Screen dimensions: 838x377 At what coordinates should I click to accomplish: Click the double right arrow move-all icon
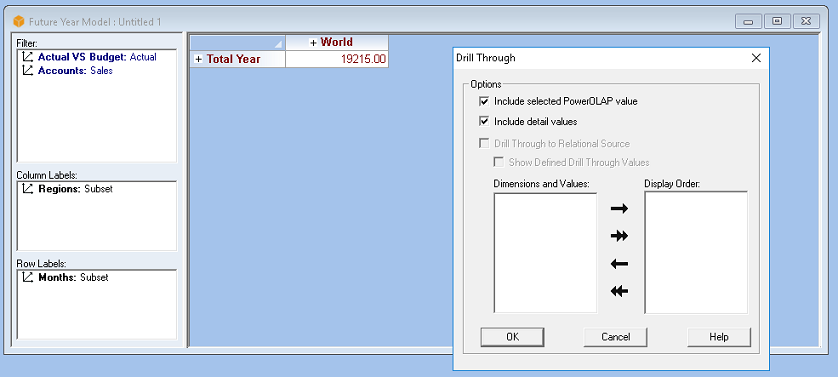pos(619,236)
